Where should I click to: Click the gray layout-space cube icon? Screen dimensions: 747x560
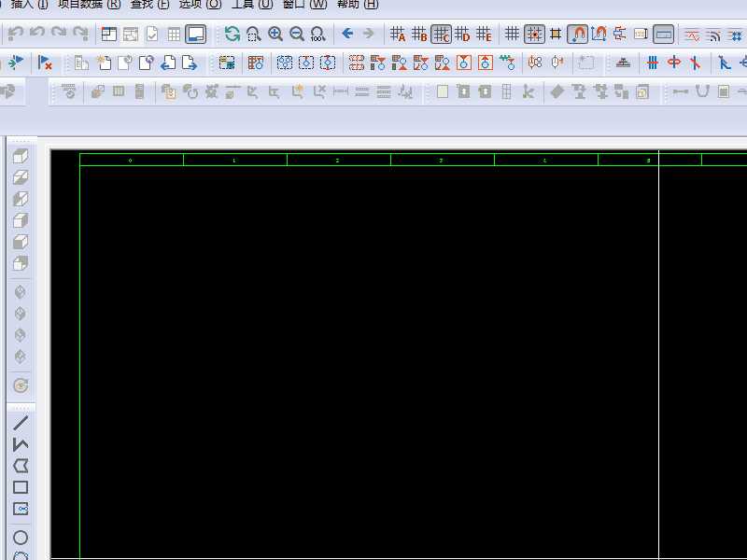[642, 91]
